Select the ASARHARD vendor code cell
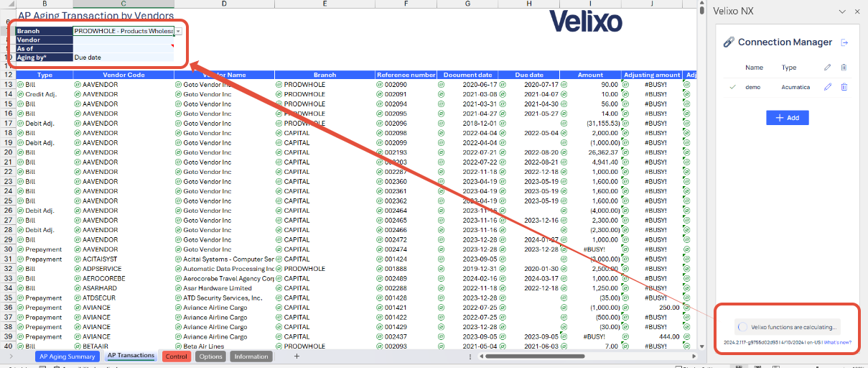868x368 pixels. (123, 288)
